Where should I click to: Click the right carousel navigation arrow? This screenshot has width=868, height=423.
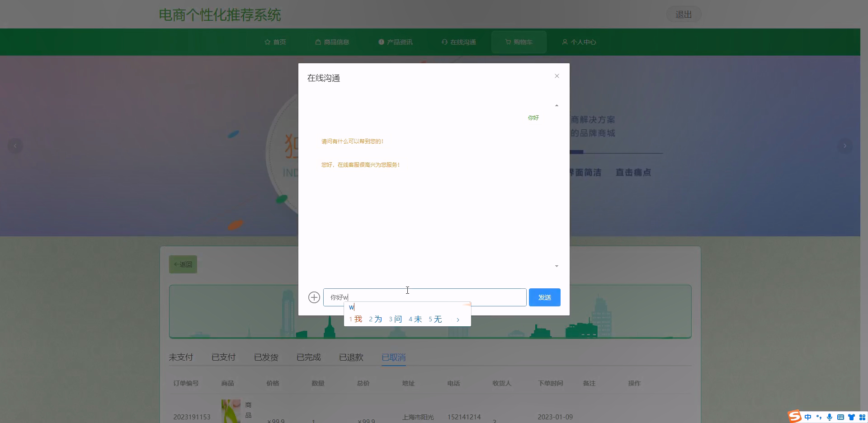tap(845, 146)
